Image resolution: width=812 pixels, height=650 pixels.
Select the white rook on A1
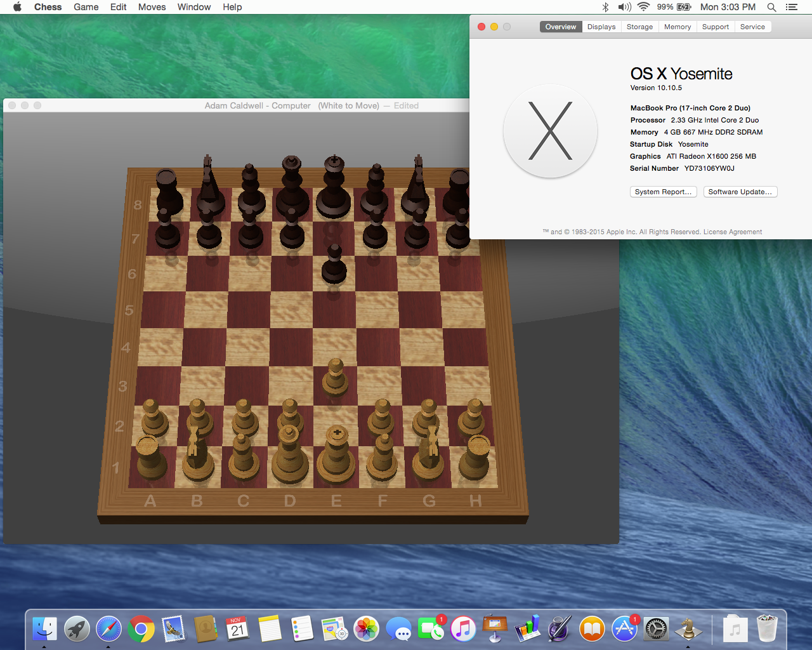tap(150, 457)
